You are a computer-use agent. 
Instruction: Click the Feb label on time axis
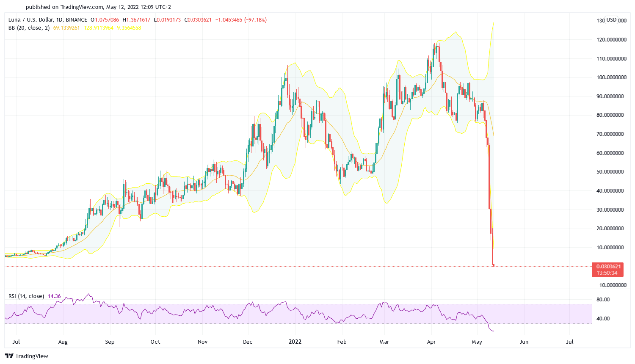(342, 342)
